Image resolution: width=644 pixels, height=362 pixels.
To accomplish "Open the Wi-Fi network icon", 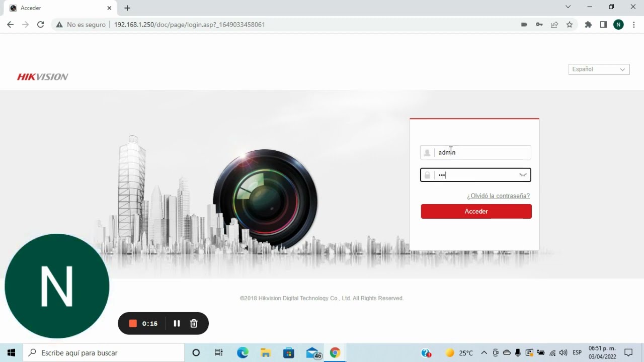I will click(552, 353).
